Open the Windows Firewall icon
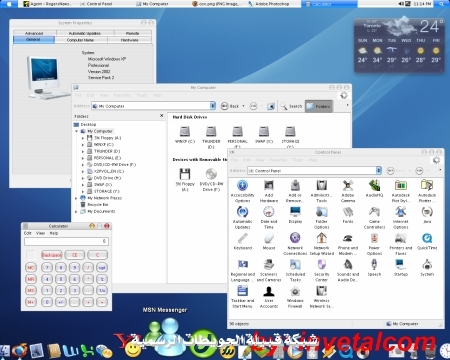This screenshot has height=360, width=450. [x=295, y=297]
